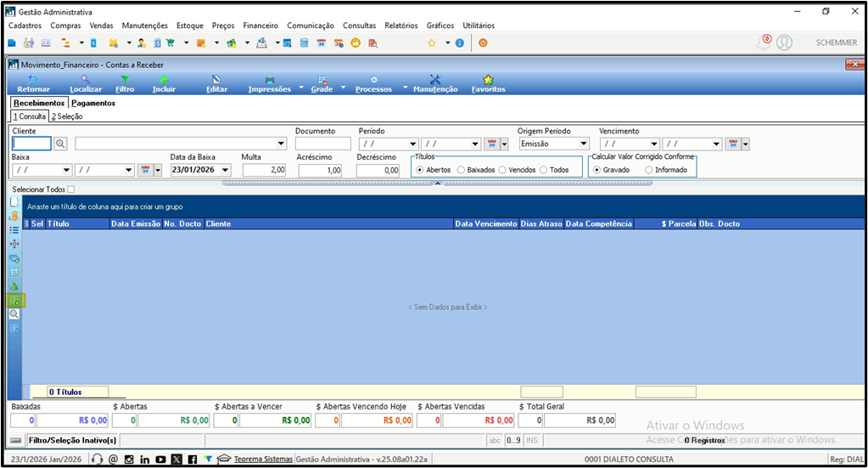The height and width of the screenshot is (468, 868).
Task: Select the Todos radio button
Action: 544,170
